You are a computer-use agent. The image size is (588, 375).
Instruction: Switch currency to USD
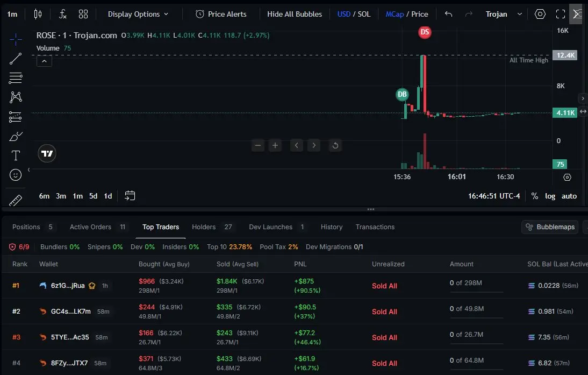coord(344,15)
